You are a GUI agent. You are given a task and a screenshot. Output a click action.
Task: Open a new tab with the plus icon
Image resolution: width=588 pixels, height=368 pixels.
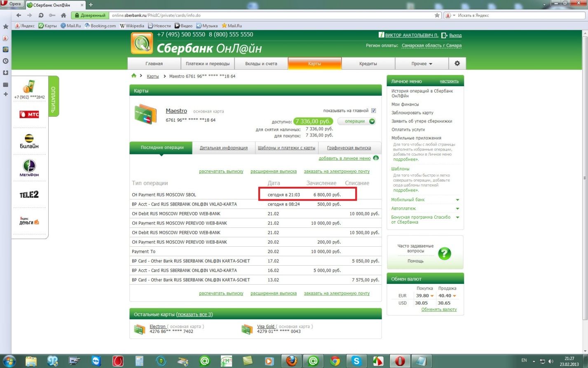(x=91, y=5)
